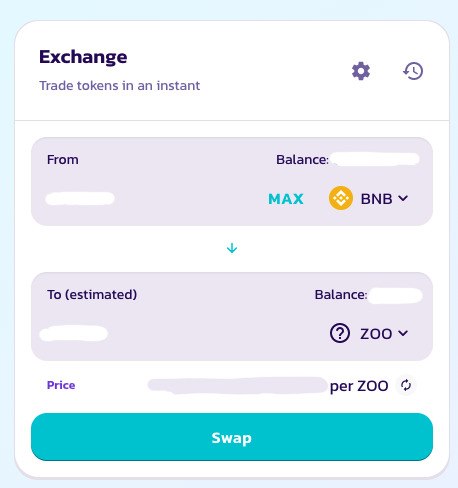Viewport: 458px width, 488px height.
Task: Expand the ZOO token chevron
Action: coord(403,333)
